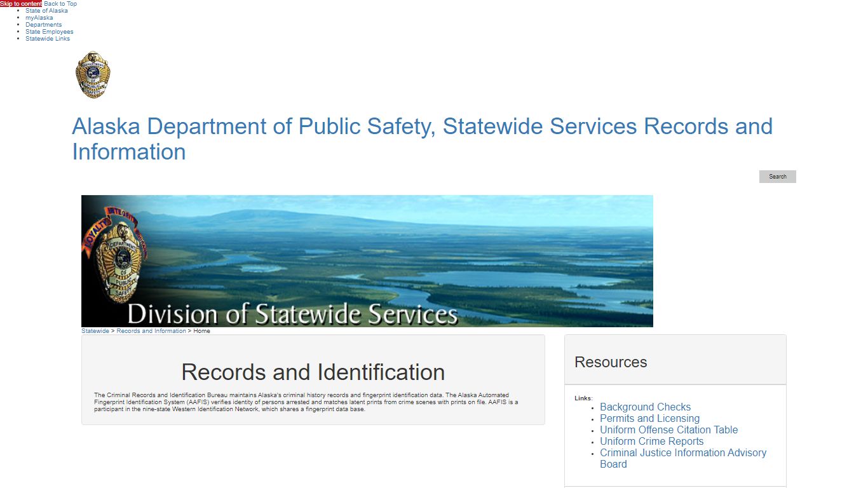Open the myAlaska link

click(39, 18)
